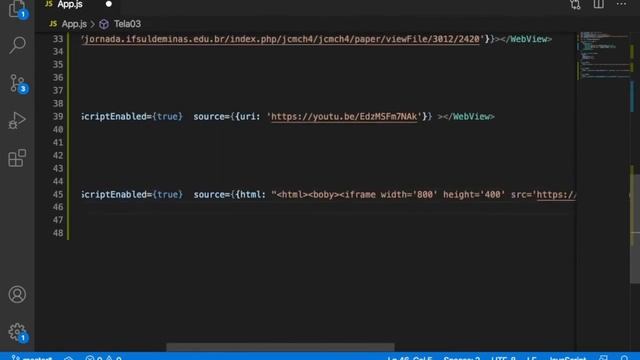Open the Accounts menu icon
Screen dimensions: 640x360
17,294
